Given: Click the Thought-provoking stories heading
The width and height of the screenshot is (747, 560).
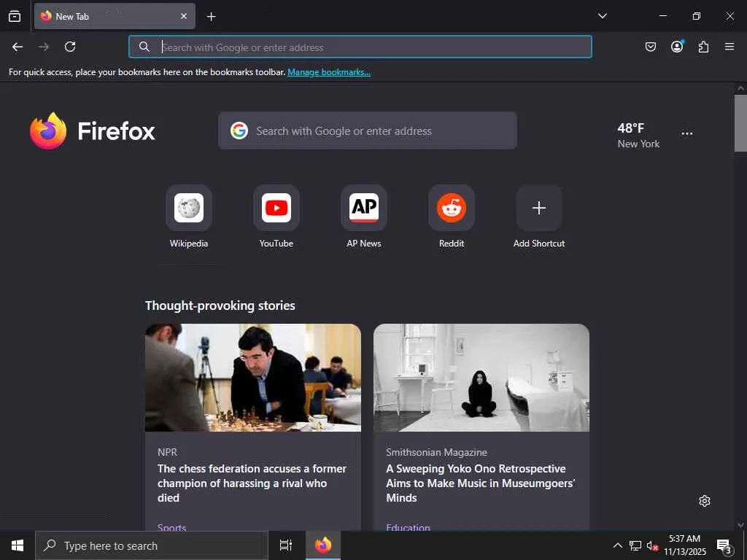Looking at the screenshot, I should [220, 306].
